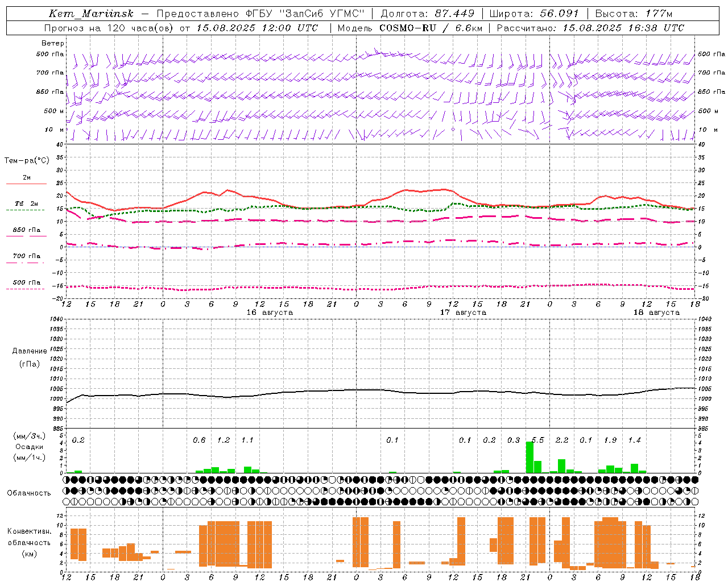Click precipitation value 1.9
Screen dimensions: 728x582
(610, 440)
